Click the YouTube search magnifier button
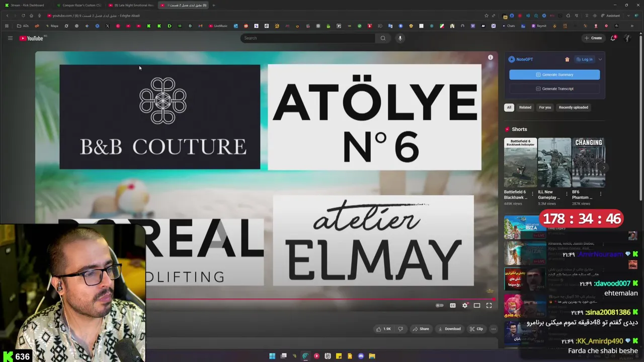Screen dimensions: 644x362 [x=383, y=38]
